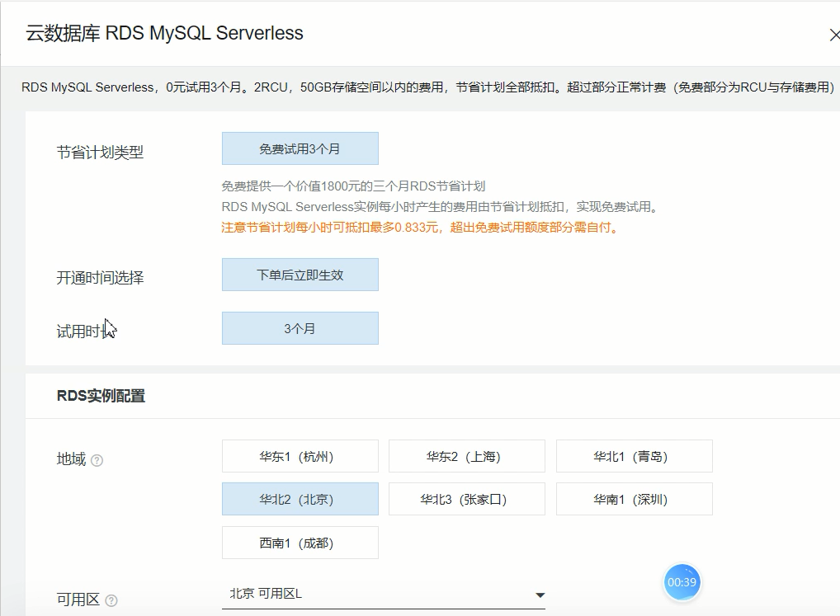Click the 0元试用3个月 banner notice text
The image size is (840, 616).
(428, 87)
